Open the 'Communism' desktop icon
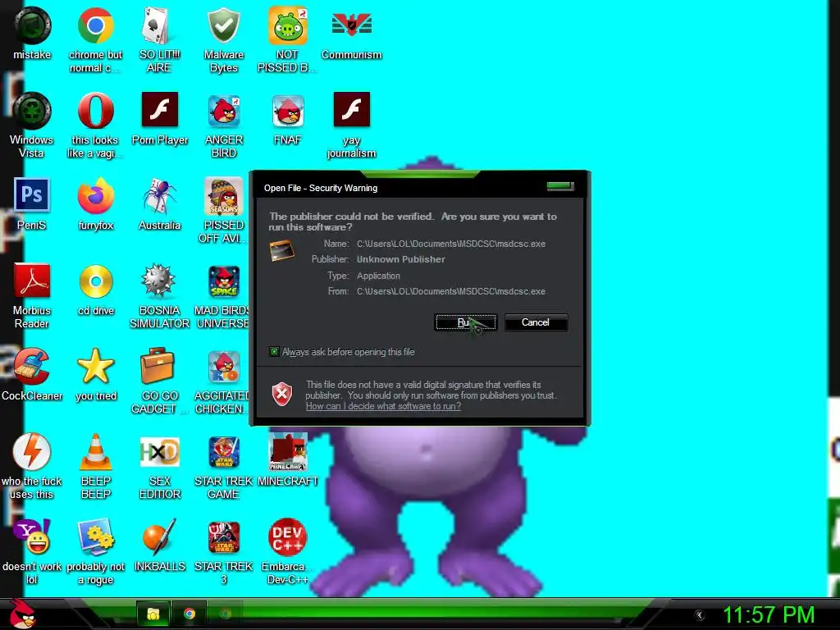Viewport: 840px width, 630px height. point(351,25)
